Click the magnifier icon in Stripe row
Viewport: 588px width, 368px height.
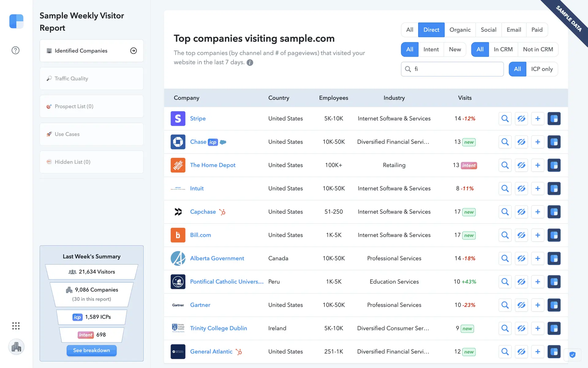tap(505, 119)
